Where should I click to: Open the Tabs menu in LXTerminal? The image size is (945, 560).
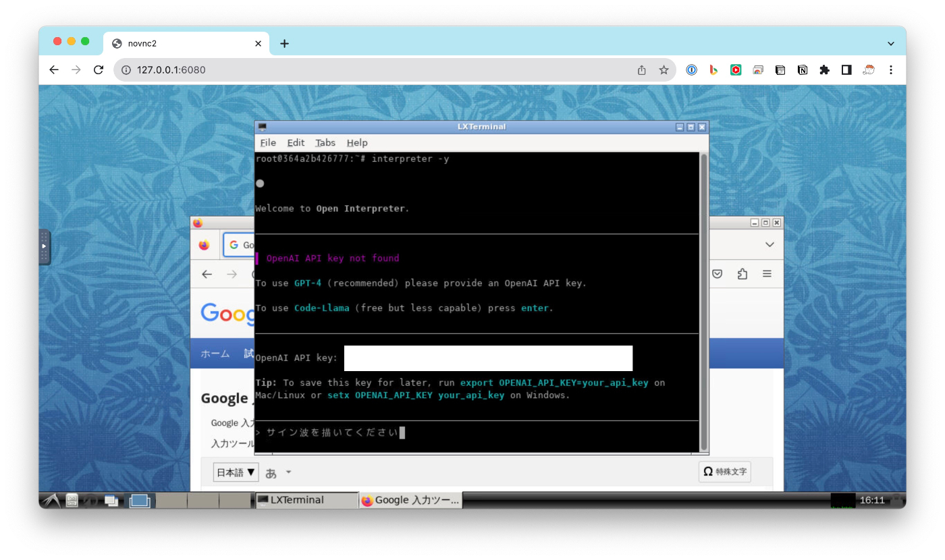325,143
